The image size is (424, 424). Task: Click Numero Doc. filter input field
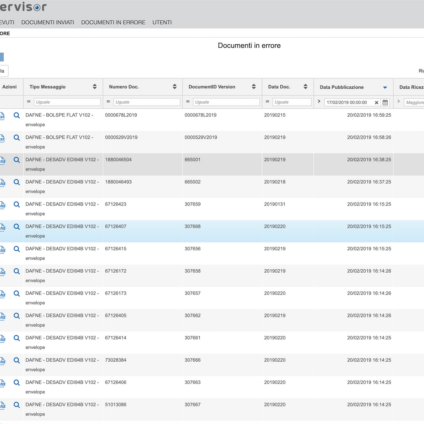pos(147,102)
